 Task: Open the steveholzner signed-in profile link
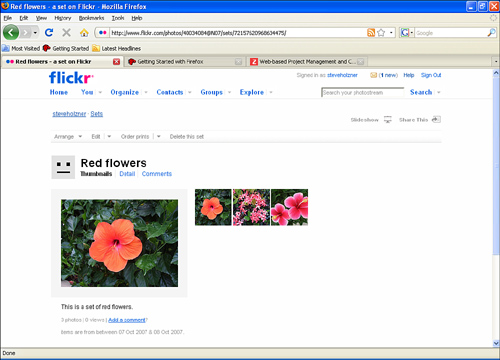(342, 75)
